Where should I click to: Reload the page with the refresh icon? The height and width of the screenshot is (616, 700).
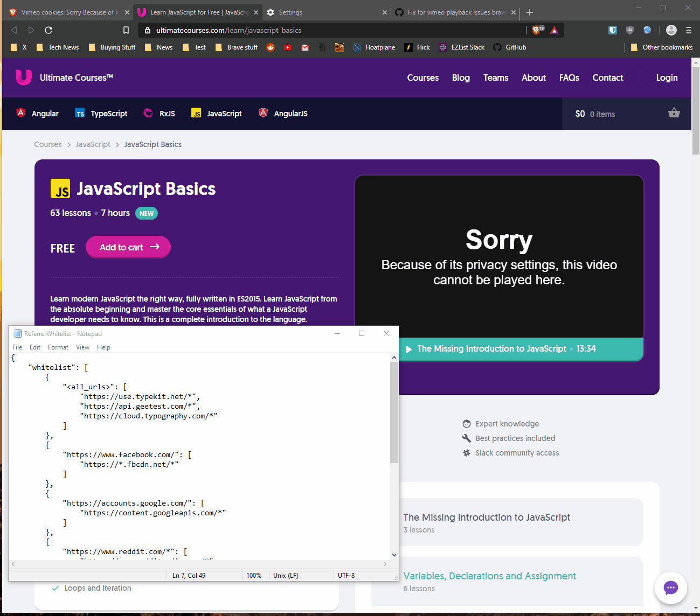pyautogui.click(x=48, y=30)
